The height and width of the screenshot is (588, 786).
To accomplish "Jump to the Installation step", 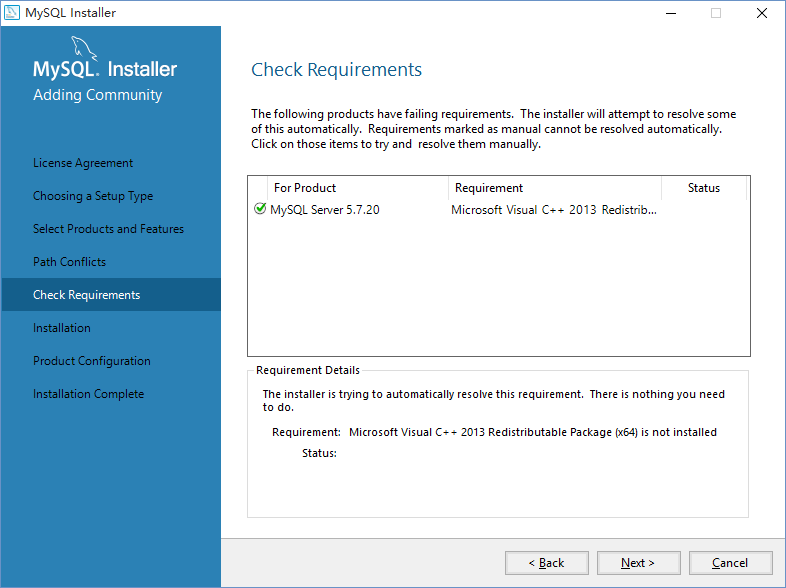I will point(62,328).
